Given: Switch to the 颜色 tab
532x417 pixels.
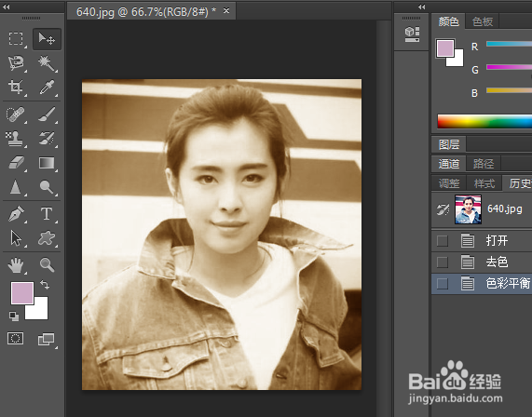Looking at the screenshot, I should [448, 21].
